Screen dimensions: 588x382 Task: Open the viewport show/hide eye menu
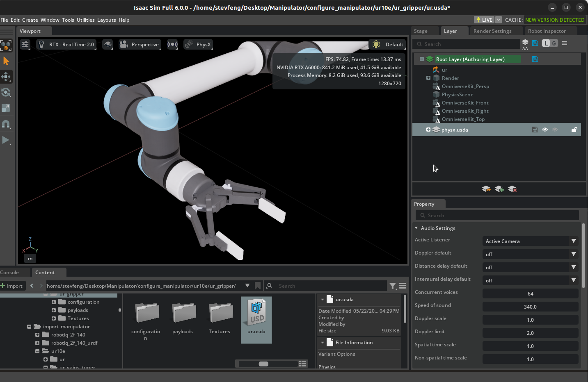click(x=108, y=44)
